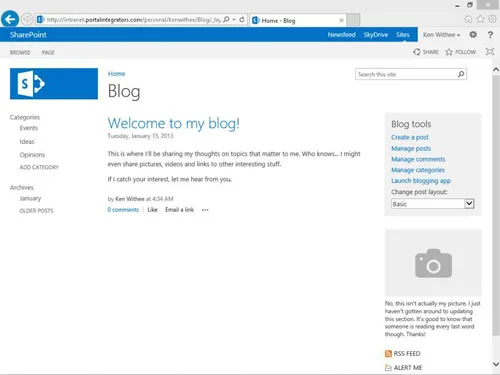Open the Change post layout Basic dropdown

pos(433,204)
